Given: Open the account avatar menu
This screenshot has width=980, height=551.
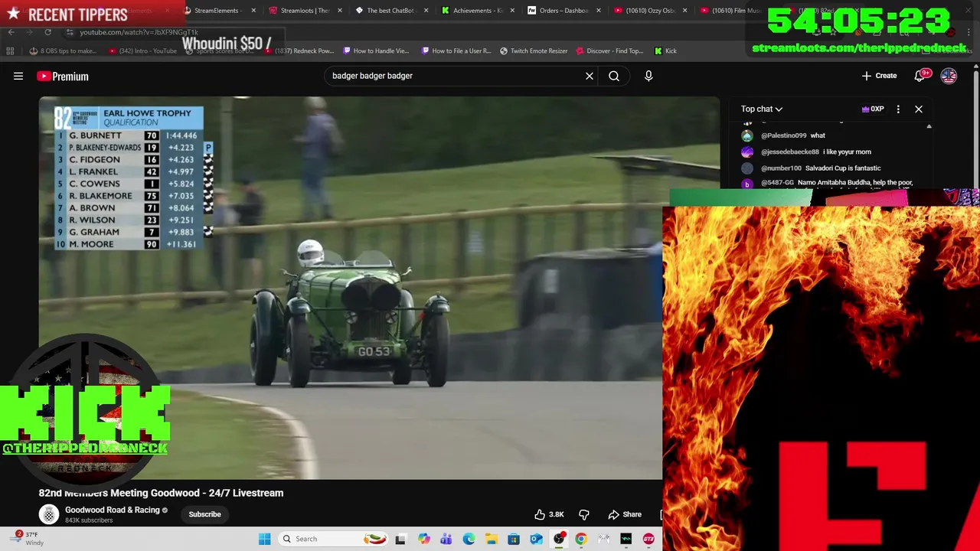Looking at the screenshot, I should pos(949,76).
